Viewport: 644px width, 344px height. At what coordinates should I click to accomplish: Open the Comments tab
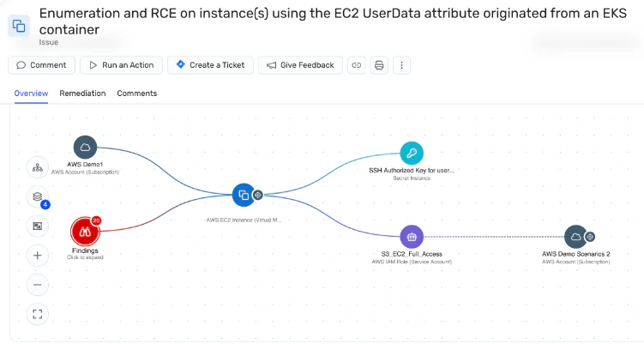[136, 94]
